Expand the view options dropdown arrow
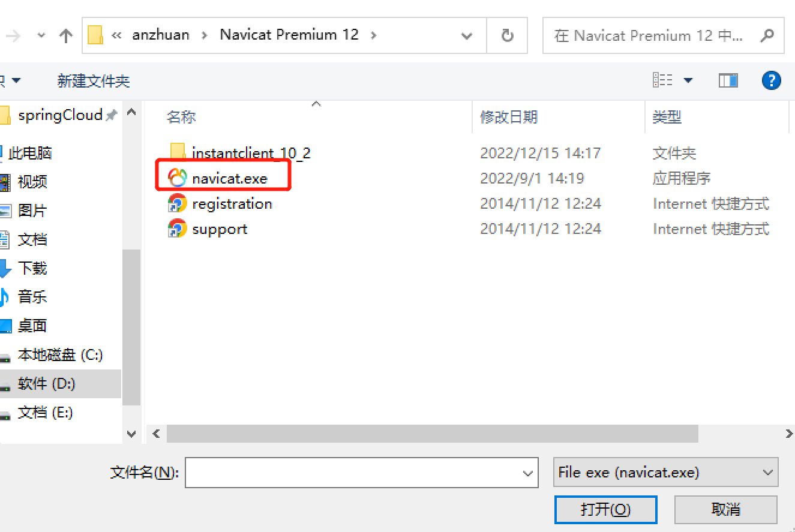Image resolution: width=795 pixels, height=532 pixels. pyautogui.click(x=688, y=80)
